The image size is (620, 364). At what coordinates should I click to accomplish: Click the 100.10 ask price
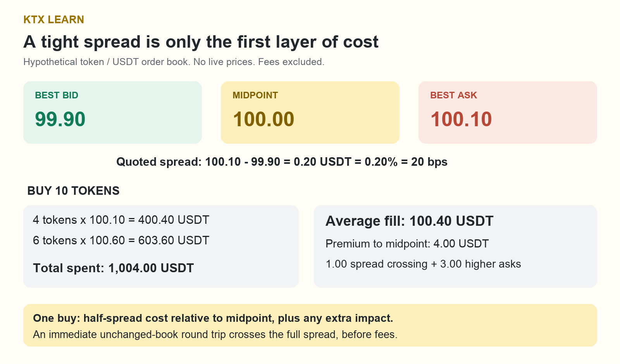[x=461, y=119]
